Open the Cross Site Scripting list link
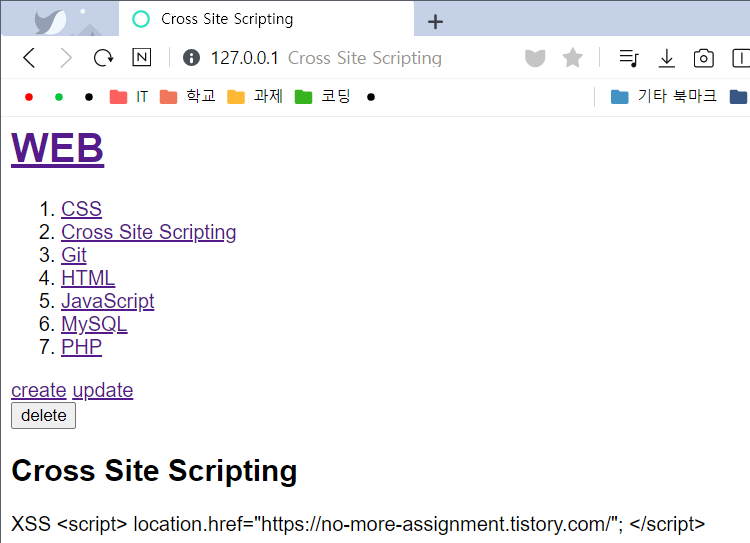750x543 pixels. point(148,232)
